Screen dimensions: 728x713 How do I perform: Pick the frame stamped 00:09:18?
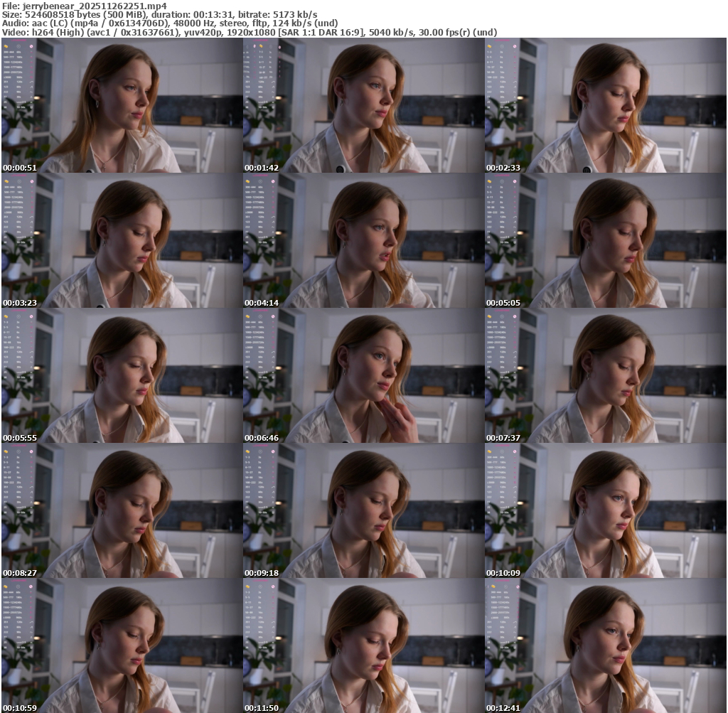tap(363, 510)
